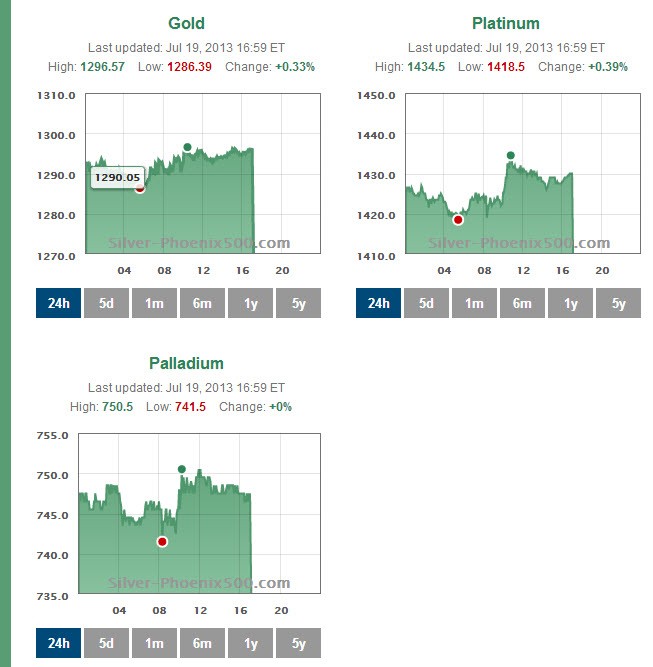Viewport: 653px width, 667px height.
Task: Click the Palladium high green dot
Action: (182, 469)
